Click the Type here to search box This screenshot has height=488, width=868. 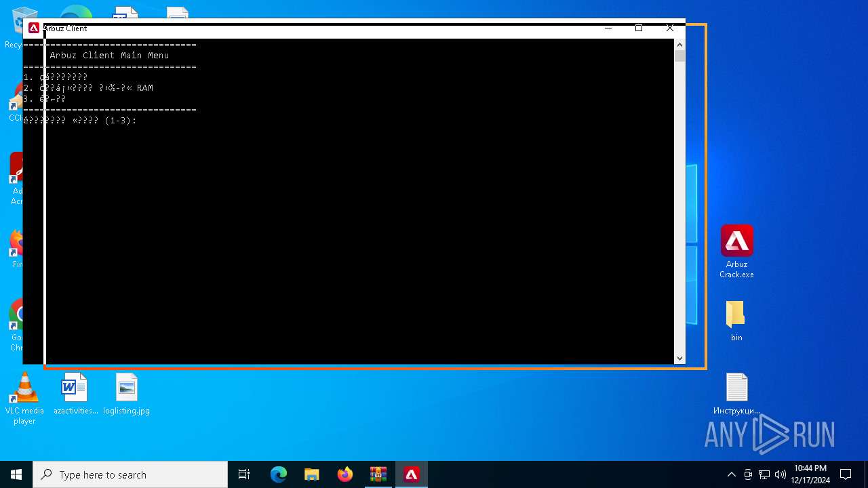tap(130, 474)
